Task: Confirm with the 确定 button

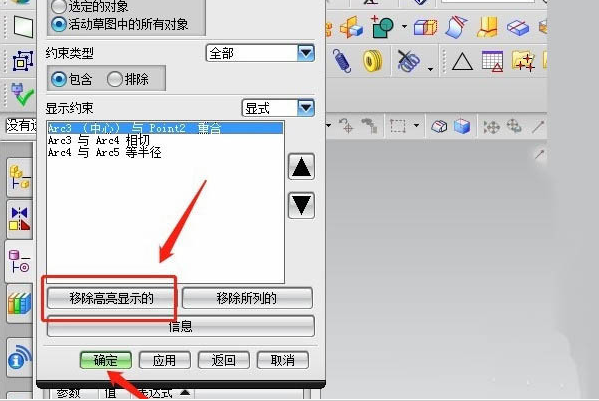Action: pos(106,360)
